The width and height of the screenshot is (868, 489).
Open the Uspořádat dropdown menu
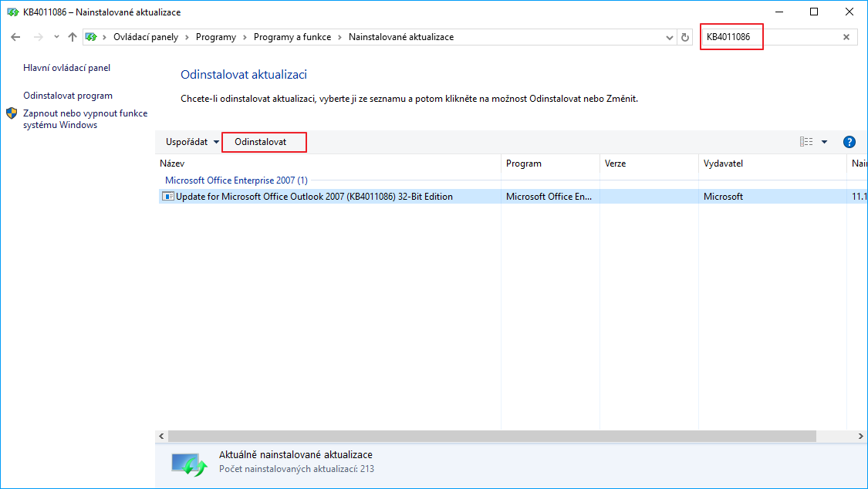point(192,142)
